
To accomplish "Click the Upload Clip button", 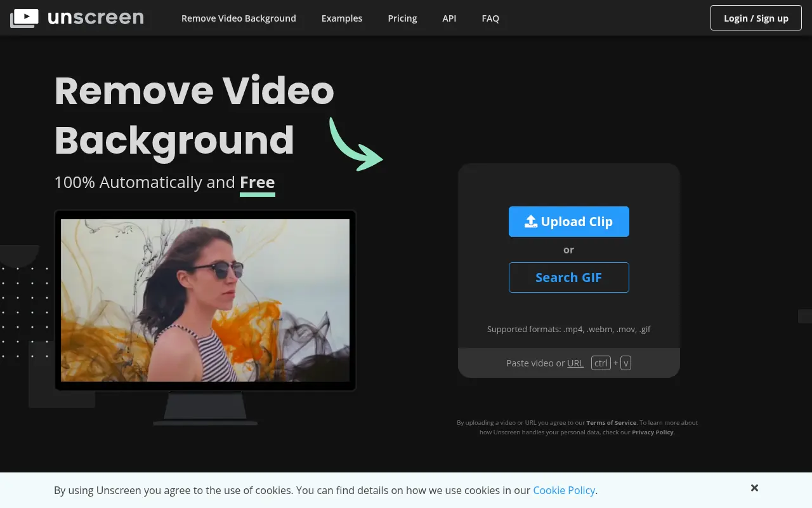I will point(568,221).
